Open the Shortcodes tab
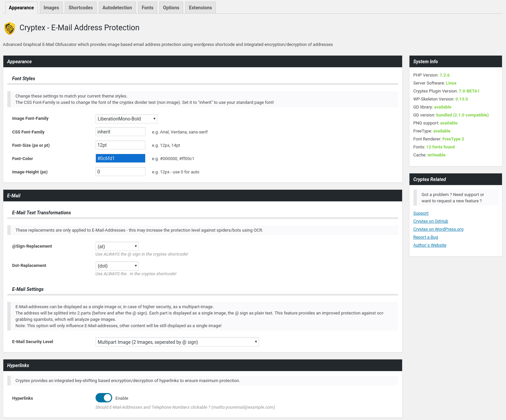506x420 pixels. [81, 8]
